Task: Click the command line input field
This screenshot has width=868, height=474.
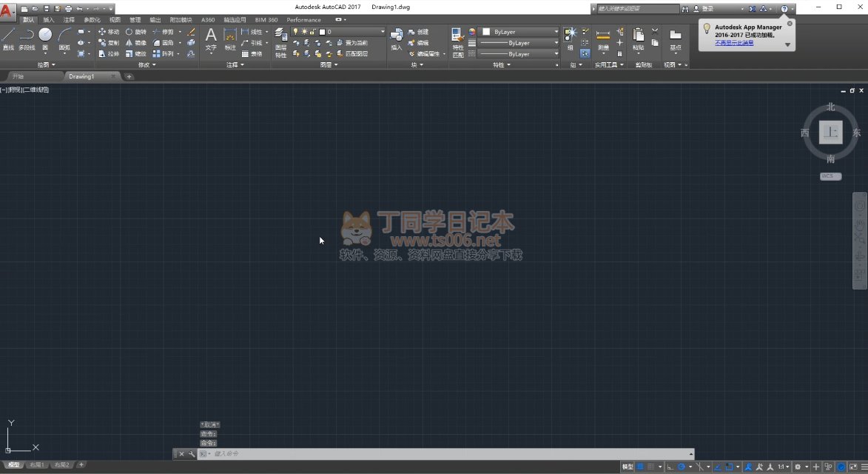Action: (444, 453)
